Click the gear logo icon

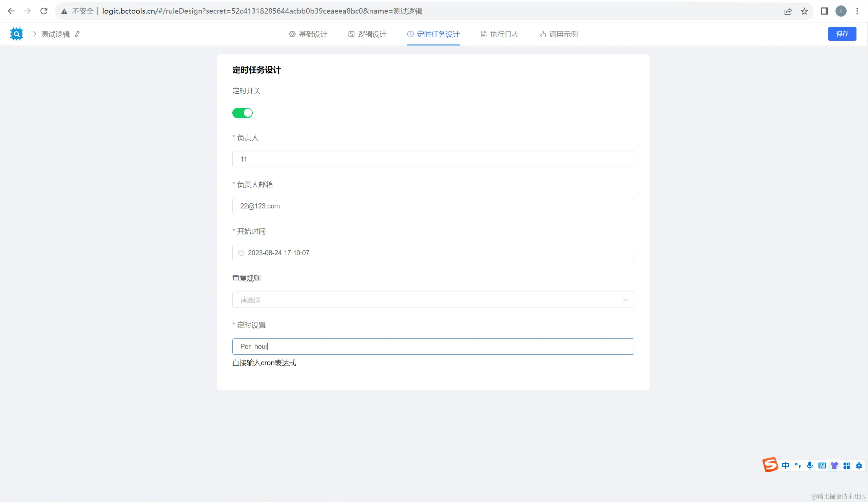16,34
